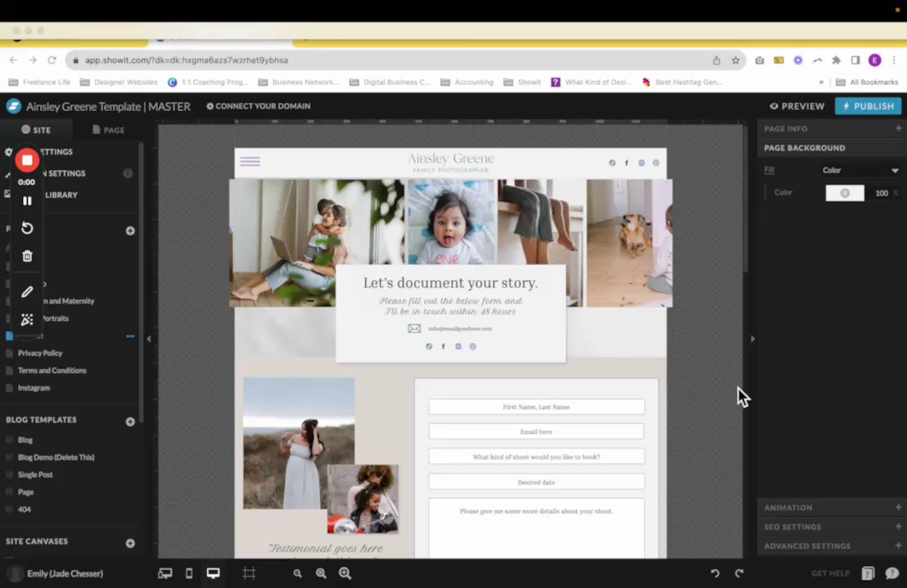Publish the site

[868, 106]
